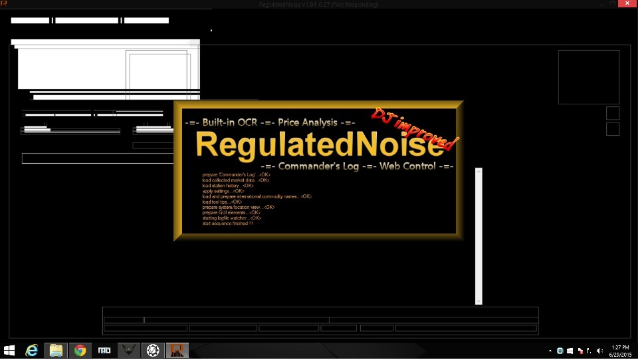Click the vertical scrollbar track
Viewport: 644px width, 360px height.
pos(479,236)
